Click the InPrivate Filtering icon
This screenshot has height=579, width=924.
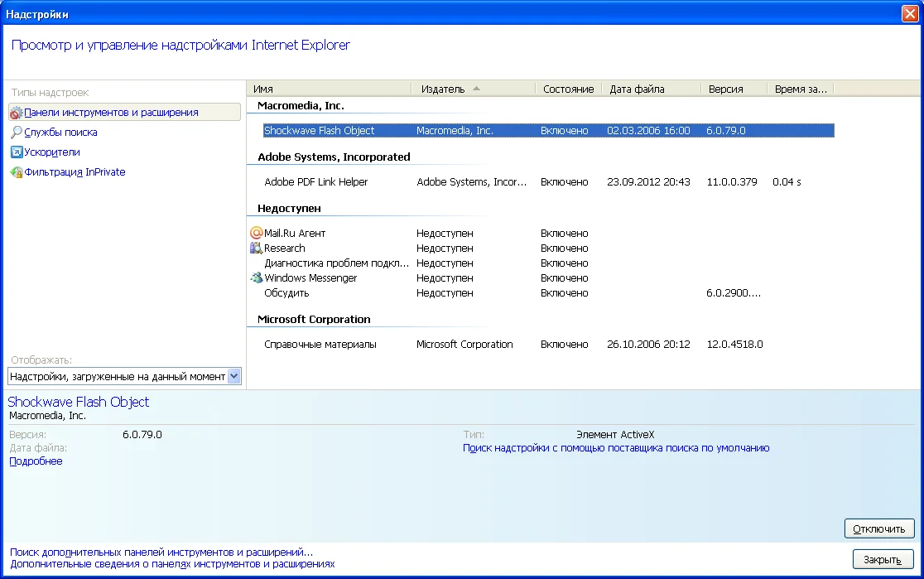tap(17, 172)
